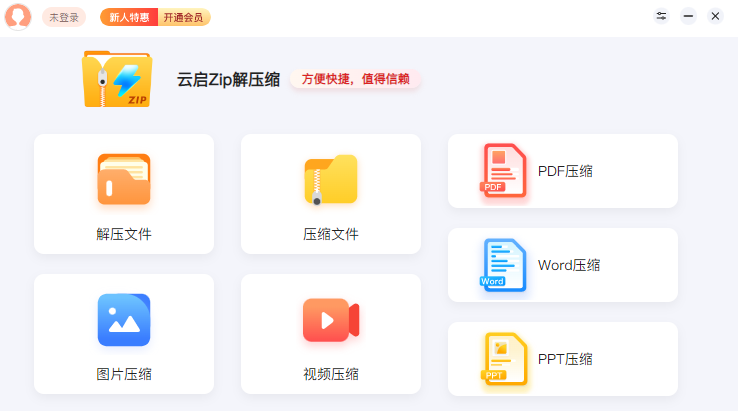
Task: Click 开通会员 to become a member
Action: click(x=184, y=17)
